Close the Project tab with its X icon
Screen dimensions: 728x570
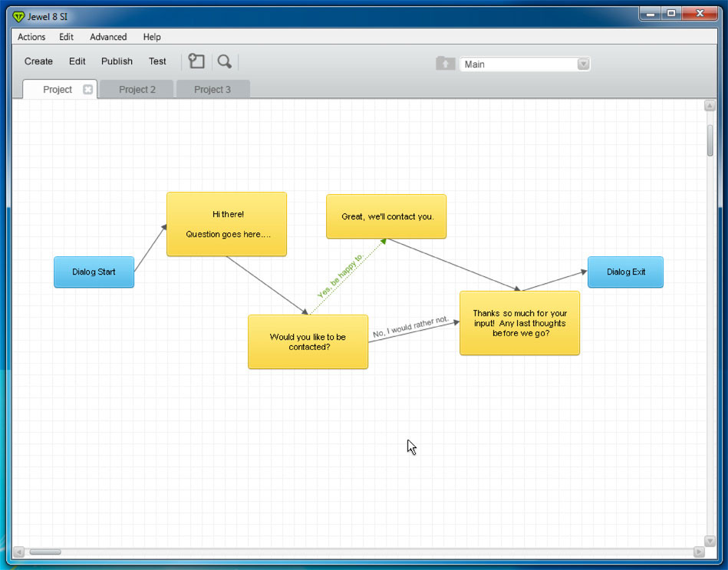(x=87, y=90)
